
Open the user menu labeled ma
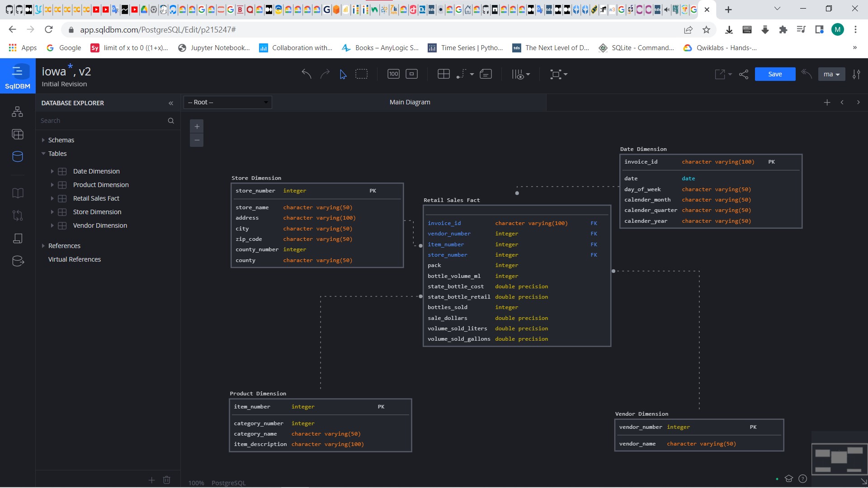pyautogui.click(x=831, y=74)
